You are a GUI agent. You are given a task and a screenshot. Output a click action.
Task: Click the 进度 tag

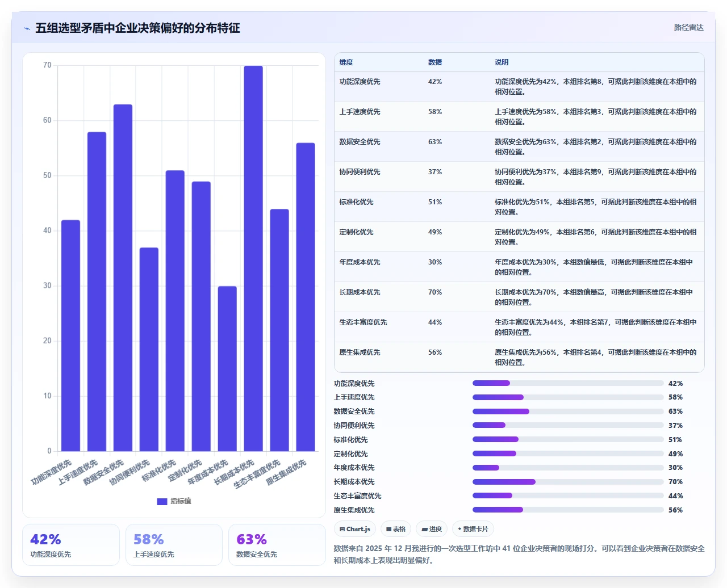432,529
